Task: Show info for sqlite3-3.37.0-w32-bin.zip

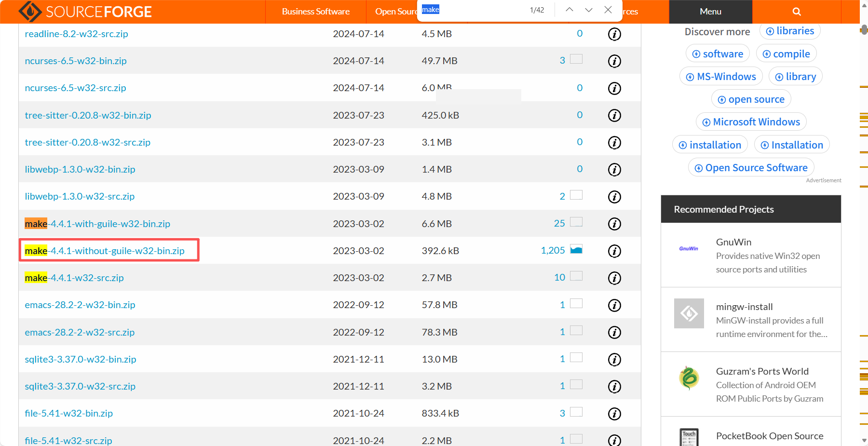Action: [x=614, y=360]
